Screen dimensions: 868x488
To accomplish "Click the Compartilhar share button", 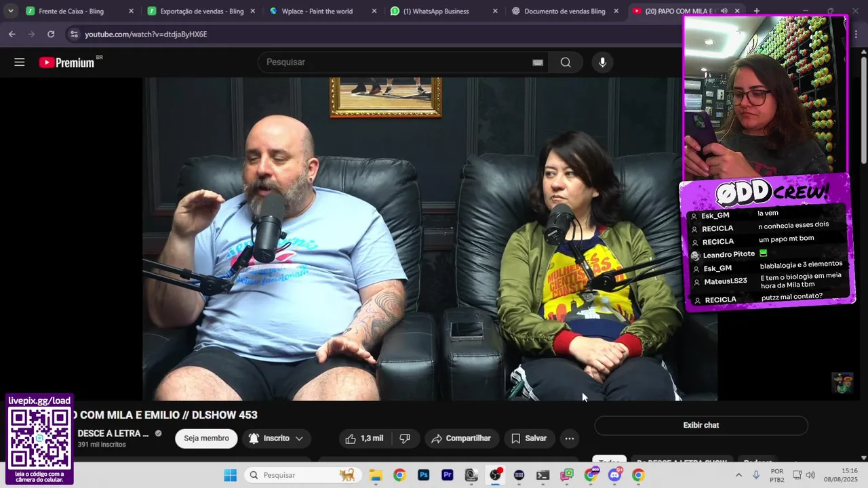I will pyautogui.click(x=461, y=439).
